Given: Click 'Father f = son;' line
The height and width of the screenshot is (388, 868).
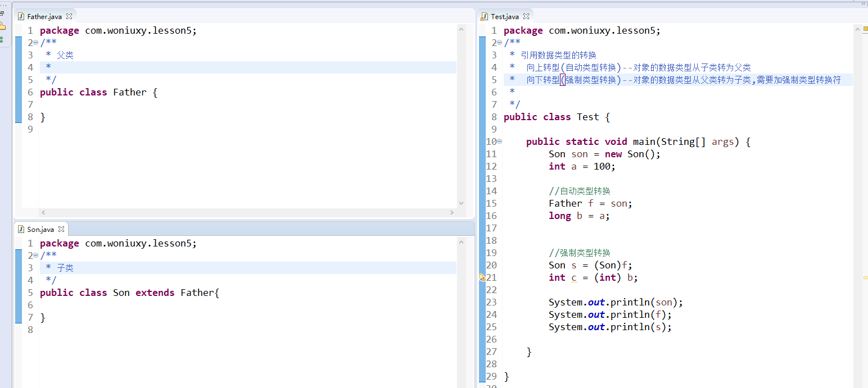Looking at the screenshot, I should (591, 203).
